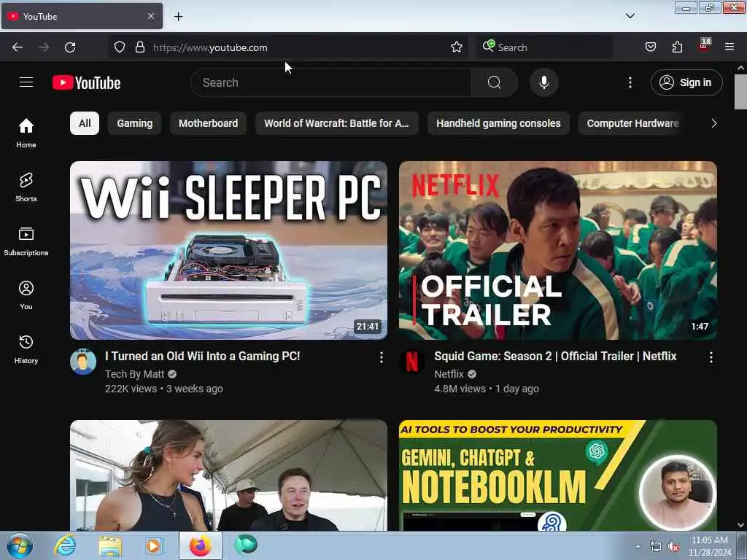The width and height of the screenshot is (747, 560).
Task: Bookmark this page with the star
Action: 457,47
